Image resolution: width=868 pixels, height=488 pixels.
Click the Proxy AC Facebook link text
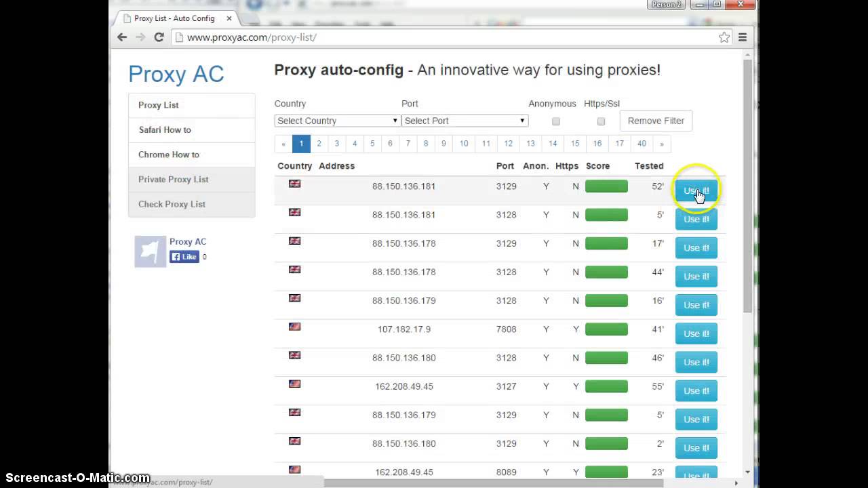(x=188, y=241)
